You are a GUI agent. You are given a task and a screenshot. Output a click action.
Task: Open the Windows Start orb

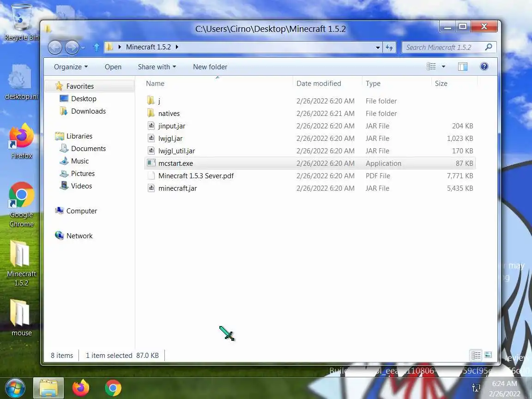[x=15, y=388]
